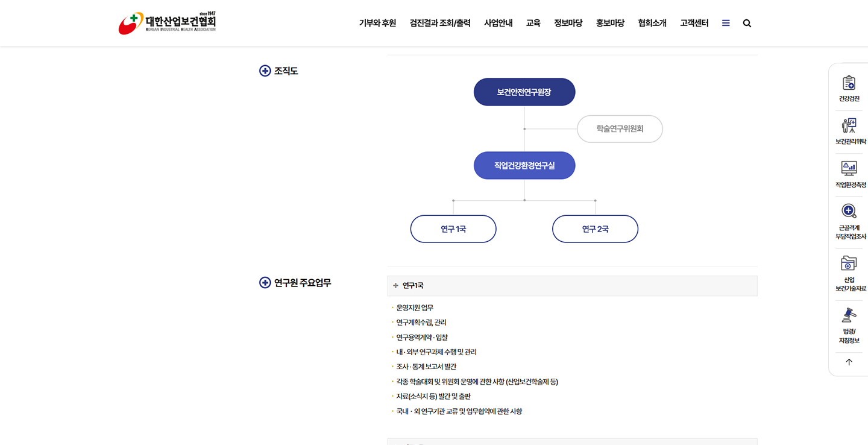Image resolution: width=868 pixels, height=445 pixels.
Task: Expand the 교육 navigation menu
Action: coord(533,24)
